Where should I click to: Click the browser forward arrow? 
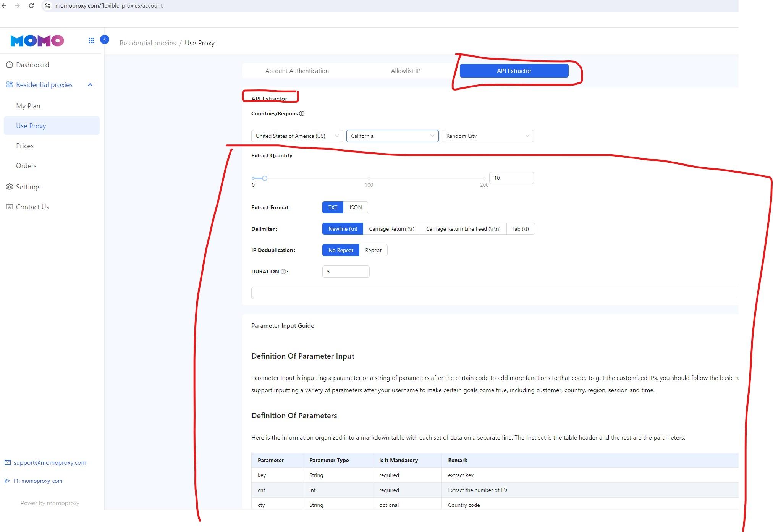pyautogui.click(x=18, y=6)
